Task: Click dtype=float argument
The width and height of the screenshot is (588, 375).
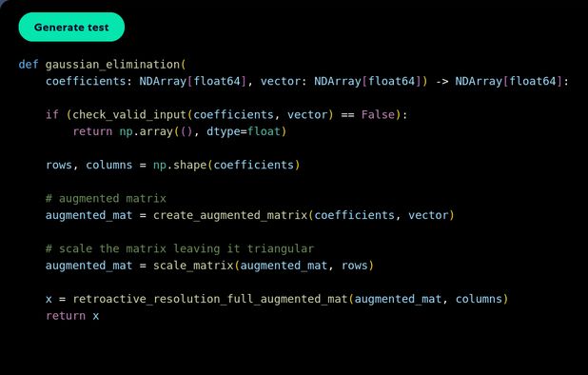Action: pos(244,131)
